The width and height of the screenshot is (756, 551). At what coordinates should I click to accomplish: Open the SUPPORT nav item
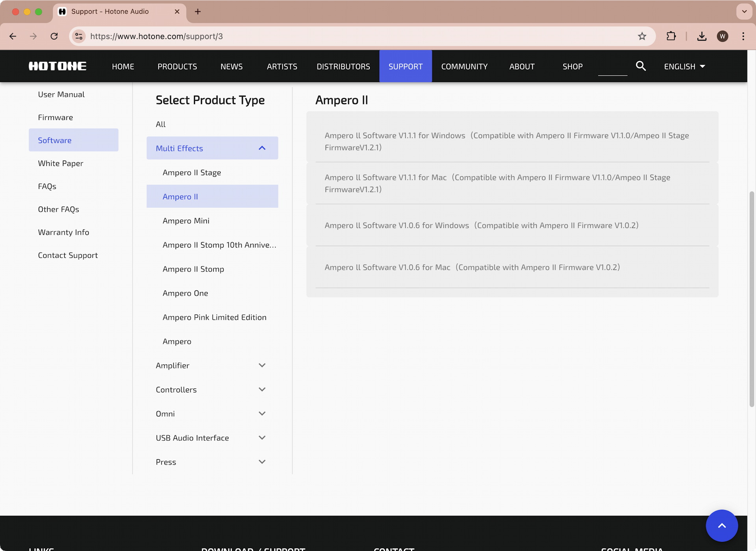tap(406, 67)
